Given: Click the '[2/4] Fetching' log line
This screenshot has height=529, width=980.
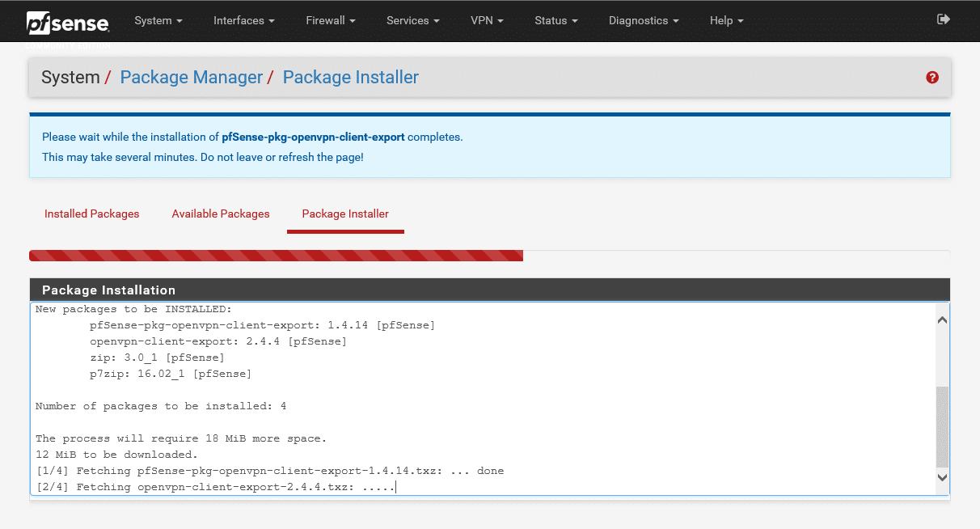Looking at the screenshot, I should pyautogui.click(x=215, y=487).
